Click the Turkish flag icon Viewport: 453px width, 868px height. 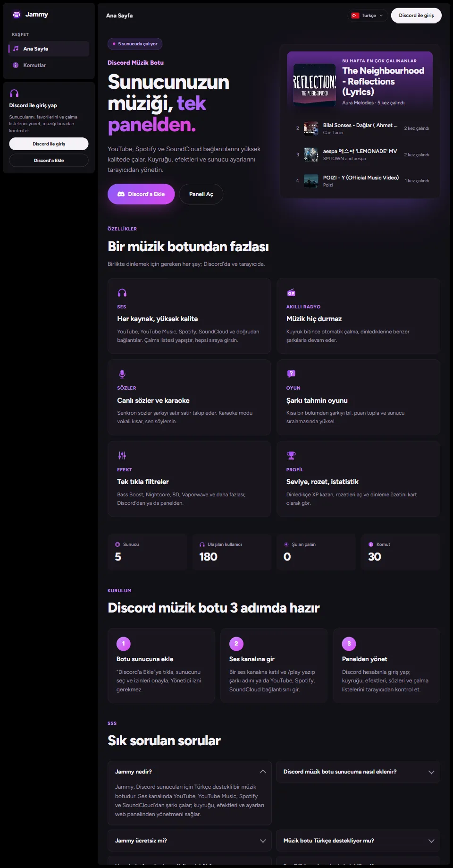[355, 16]
